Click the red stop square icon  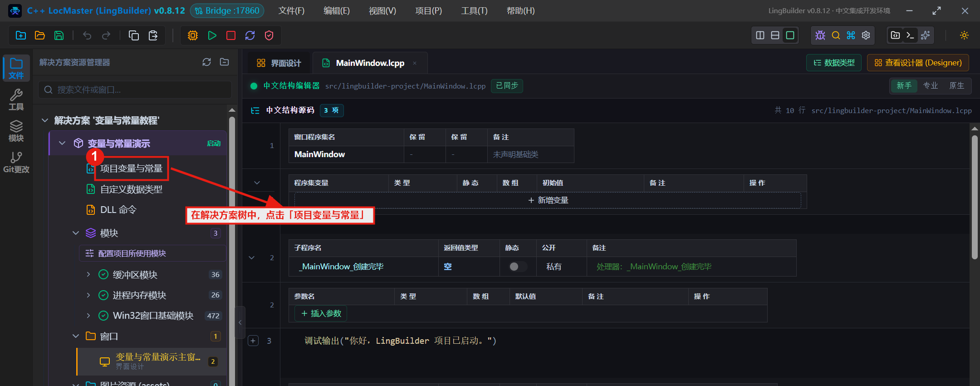(231, 35)
